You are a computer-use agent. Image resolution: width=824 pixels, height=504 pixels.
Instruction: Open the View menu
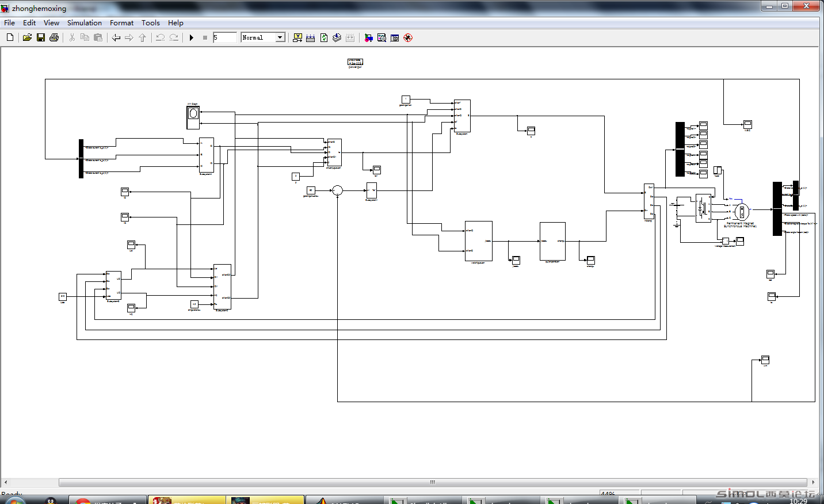[51, 23]
